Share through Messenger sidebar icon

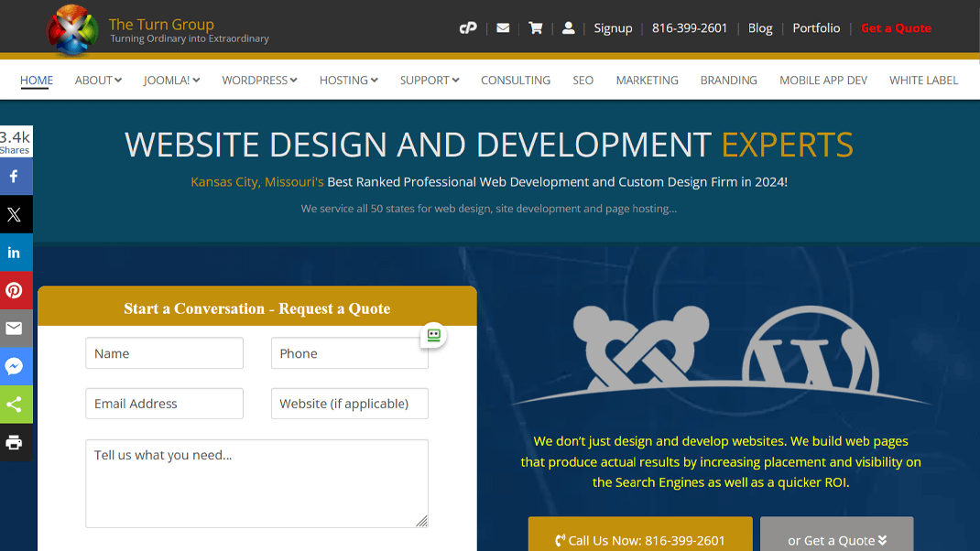click(x=16, y=366)
